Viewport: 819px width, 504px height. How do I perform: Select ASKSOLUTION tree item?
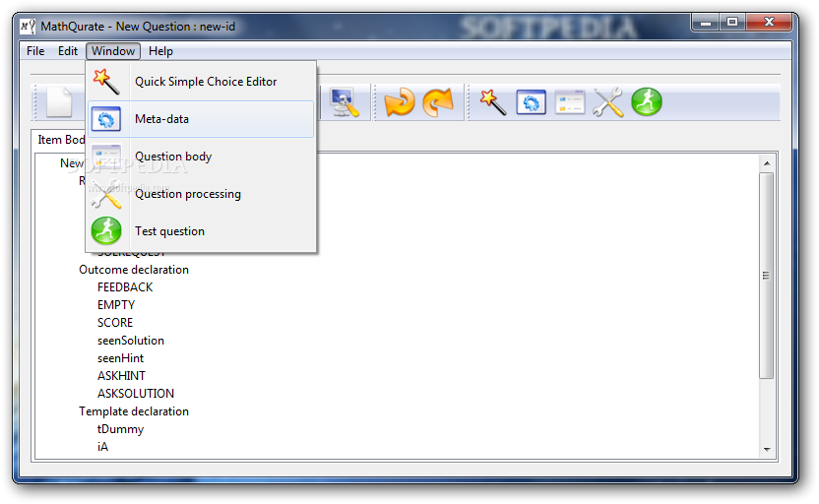[136, 394]
